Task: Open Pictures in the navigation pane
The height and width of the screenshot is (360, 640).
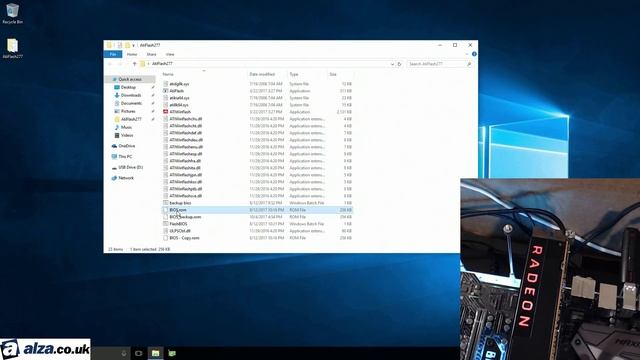Action: point(128,111)
